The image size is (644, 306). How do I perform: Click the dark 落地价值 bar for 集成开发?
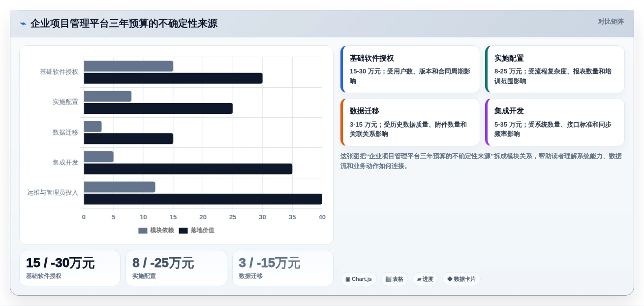click(x=188, y=169)
